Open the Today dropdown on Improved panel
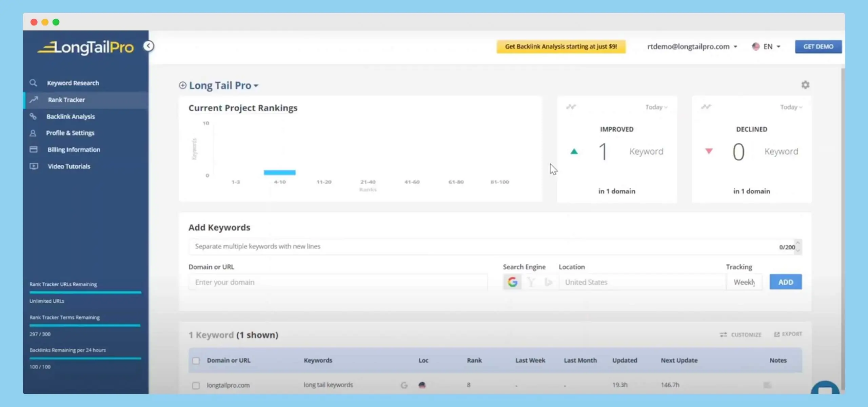The image size is (868, 407). [x=656, y=107]
